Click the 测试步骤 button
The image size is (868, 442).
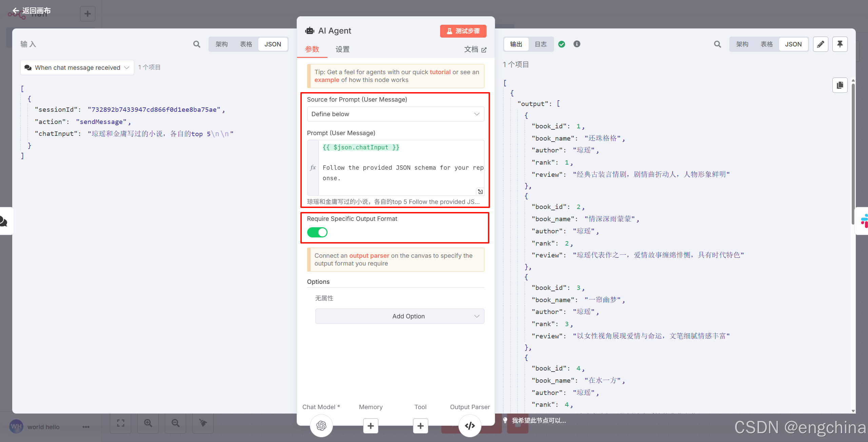(x=463, y=31)
